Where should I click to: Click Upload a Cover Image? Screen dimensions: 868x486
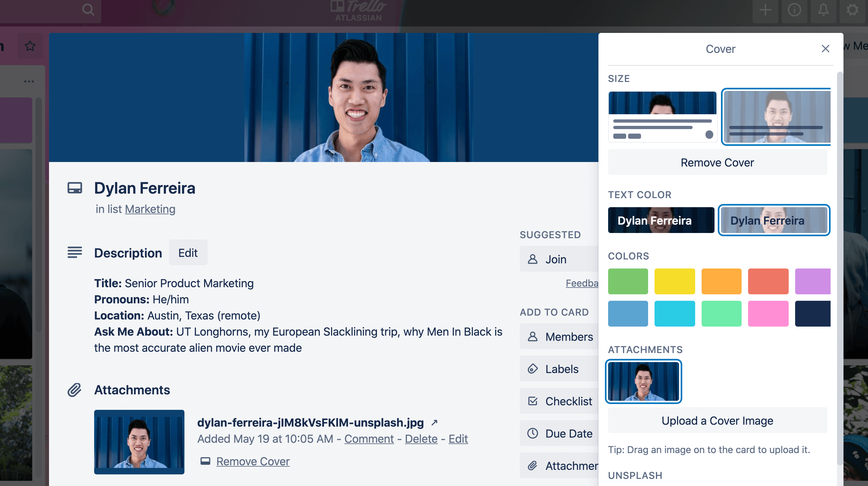pos(717,420)
